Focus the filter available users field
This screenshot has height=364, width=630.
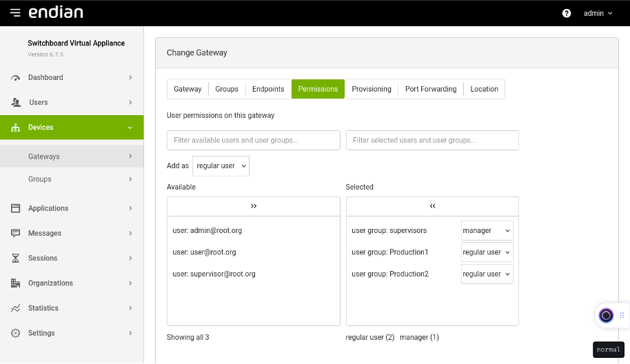tap(254, 140)
